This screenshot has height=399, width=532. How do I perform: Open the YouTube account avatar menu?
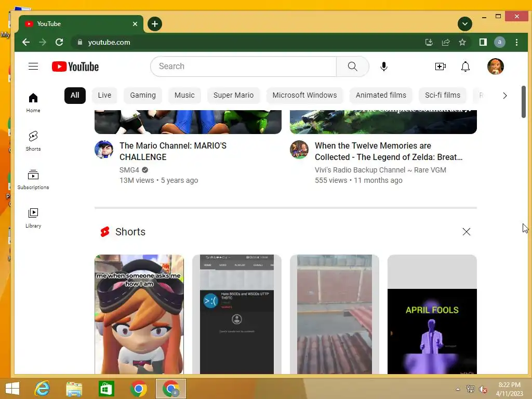[x=495, y=66]
